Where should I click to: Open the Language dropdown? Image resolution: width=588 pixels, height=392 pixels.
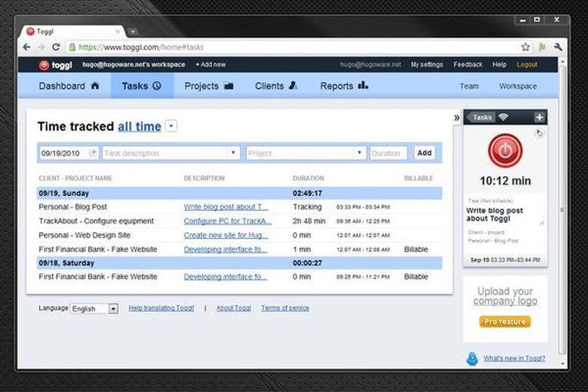[95, 309]
